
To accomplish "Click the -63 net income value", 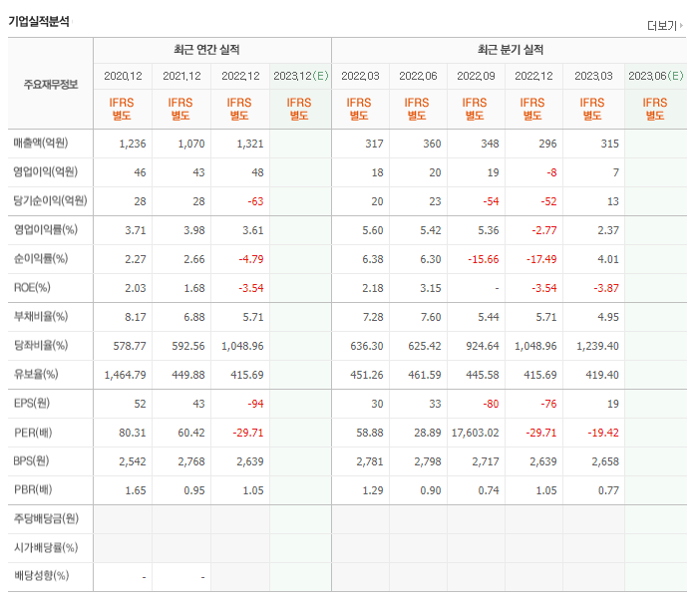I will pos(256,201).
